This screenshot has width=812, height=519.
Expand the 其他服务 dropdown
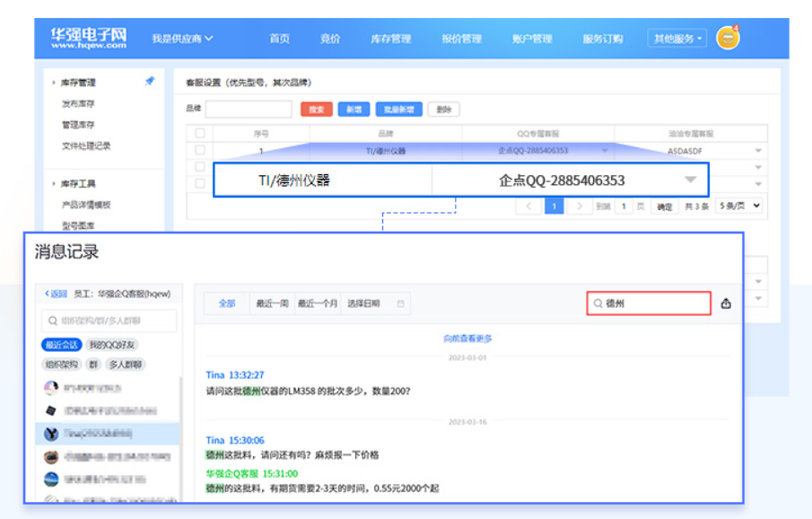pos(677,39)
